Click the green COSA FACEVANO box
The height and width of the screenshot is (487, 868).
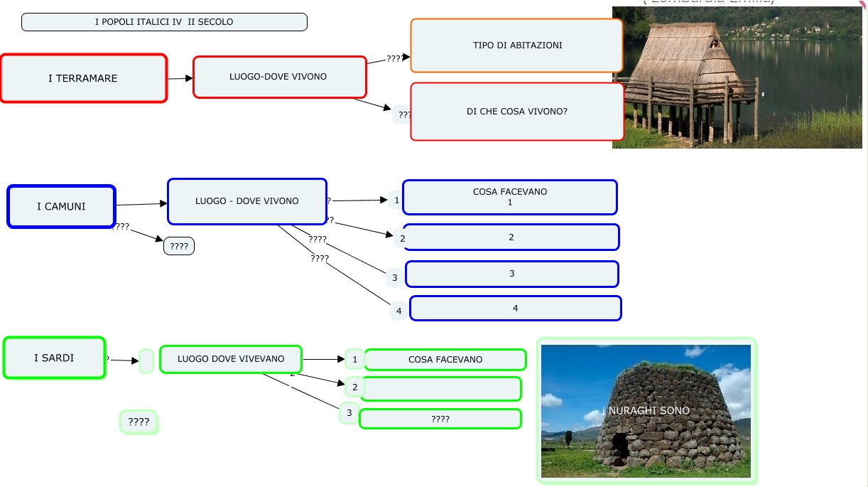pyautogui.click(x=445, y=360)
